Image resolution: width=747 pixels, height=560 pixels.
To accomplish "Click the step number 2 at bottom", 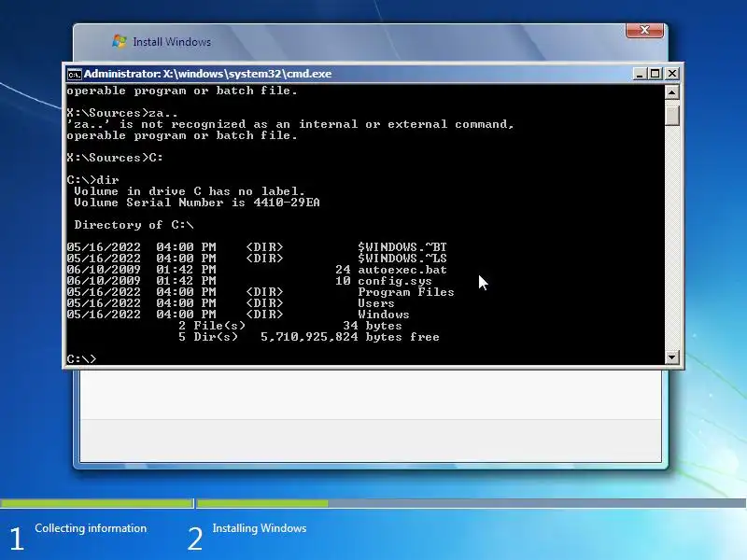I will coord(195,539).
